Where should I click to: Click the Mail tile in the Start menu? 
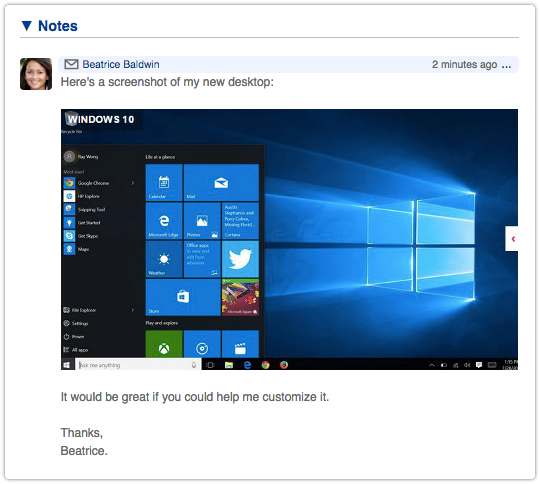[x=221, y=182]
